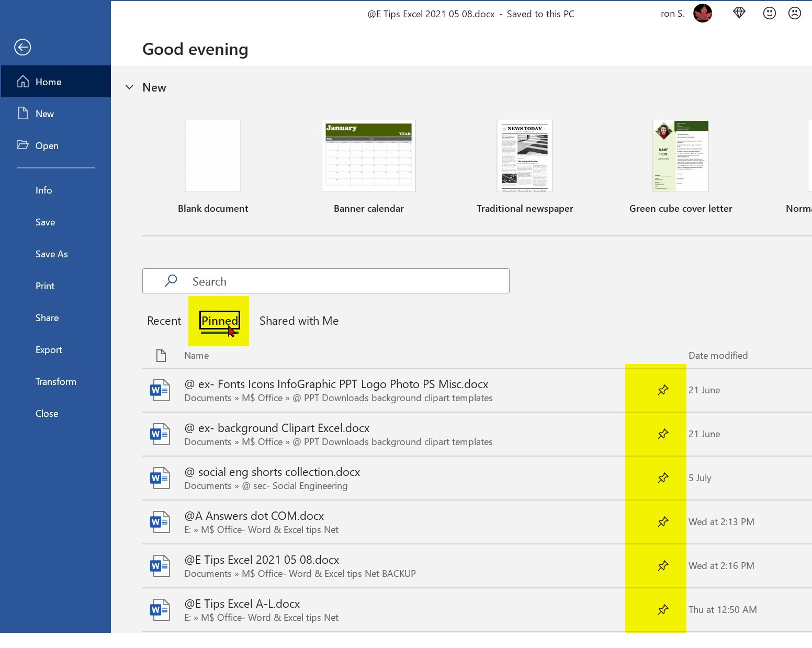Open the Info page
Screen dimensions: 812x648
(x=55, y=190)
